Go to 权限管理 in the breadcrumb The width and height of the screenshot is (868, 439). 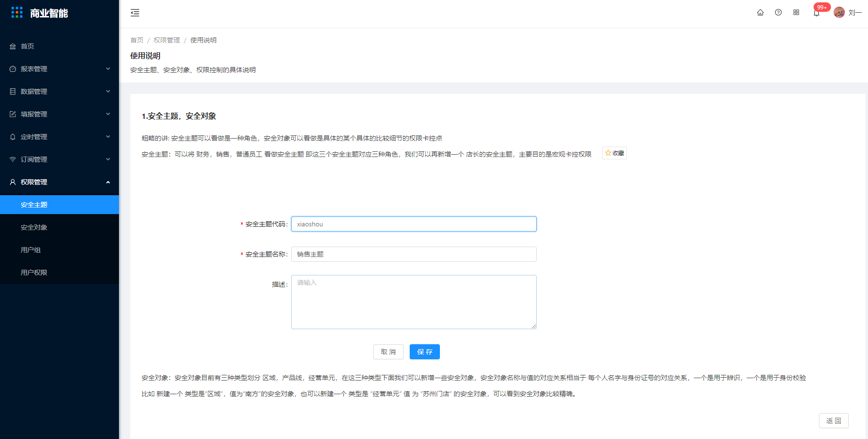[x=167, y=40]
